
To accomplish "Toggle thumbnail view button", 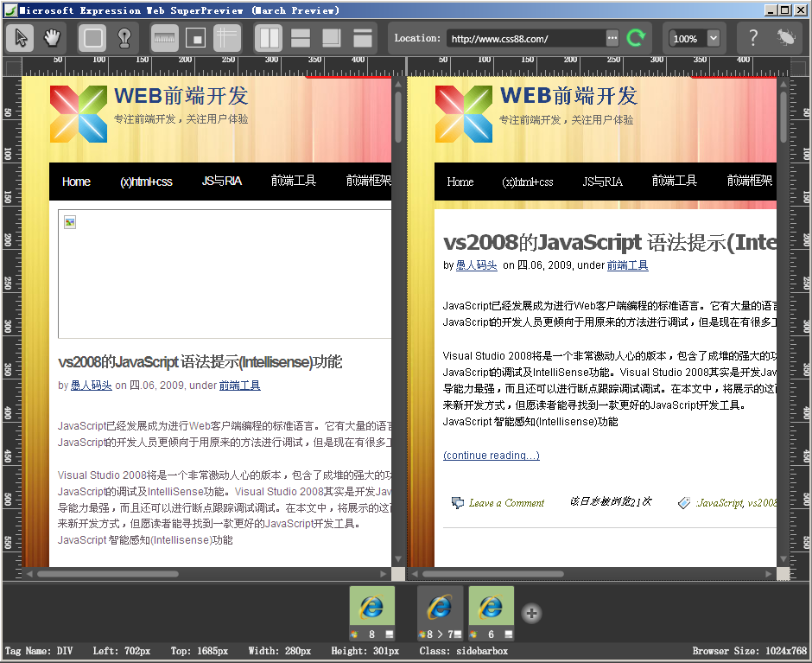I will coord(196,38).
